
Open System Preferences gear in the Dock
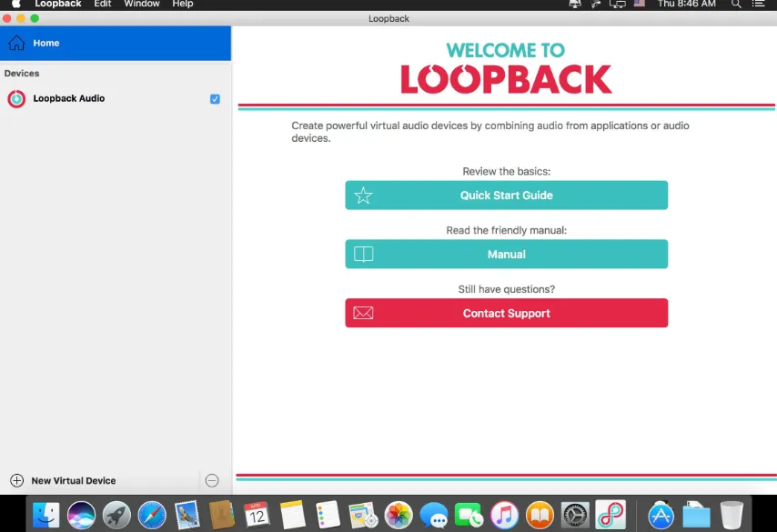575,515
